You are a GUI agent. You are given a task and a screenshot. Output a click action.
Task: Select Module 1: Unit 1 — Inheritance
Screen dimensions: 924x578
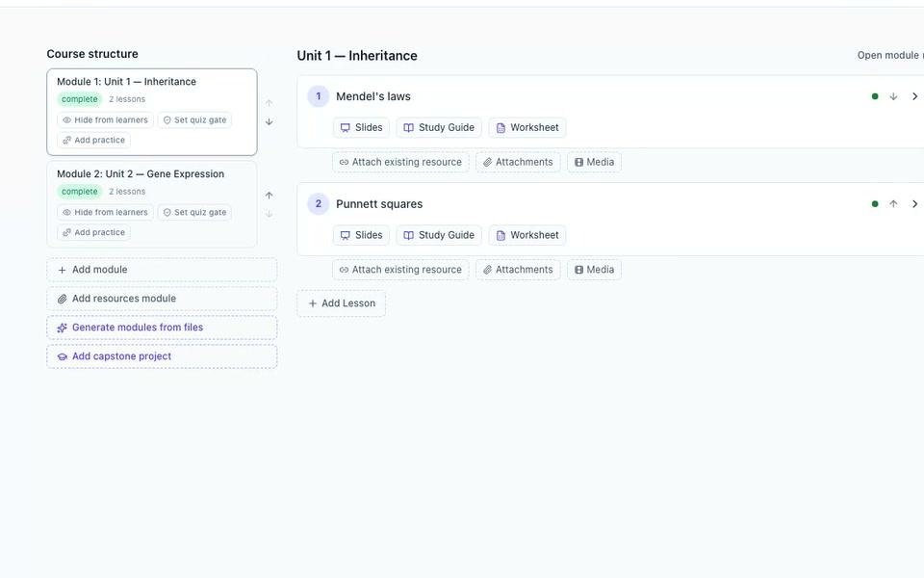pos(126,81)
